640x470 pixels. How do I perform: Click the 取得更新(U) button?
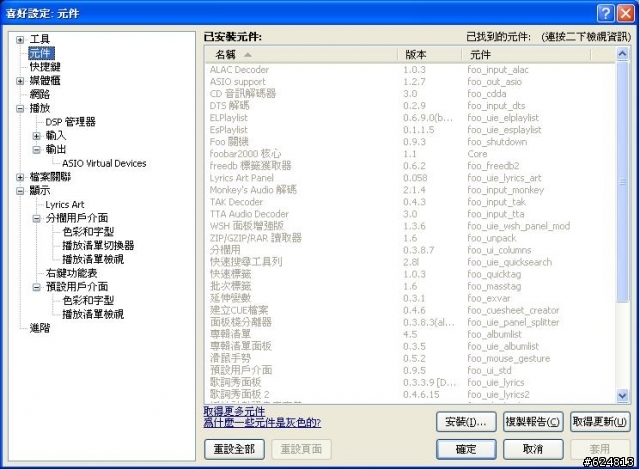[x=600, y=422]
